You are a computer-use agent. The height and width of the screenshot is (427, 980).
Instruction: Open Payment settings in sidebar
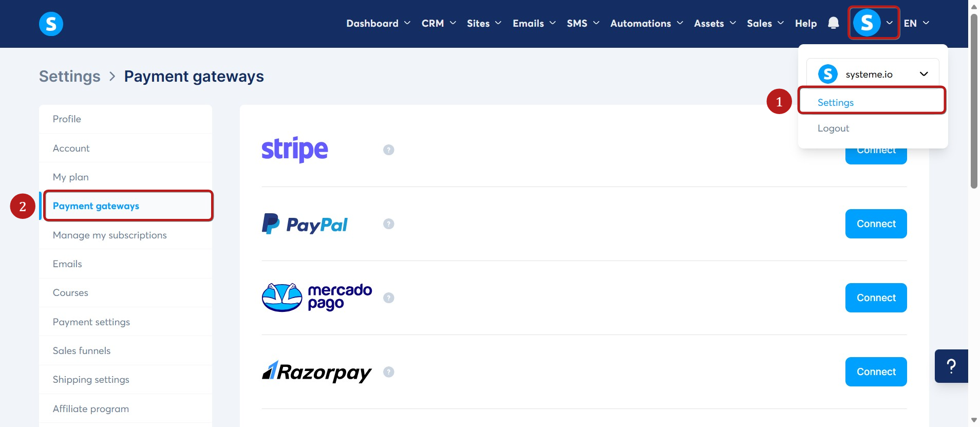[x=125, y=322]
